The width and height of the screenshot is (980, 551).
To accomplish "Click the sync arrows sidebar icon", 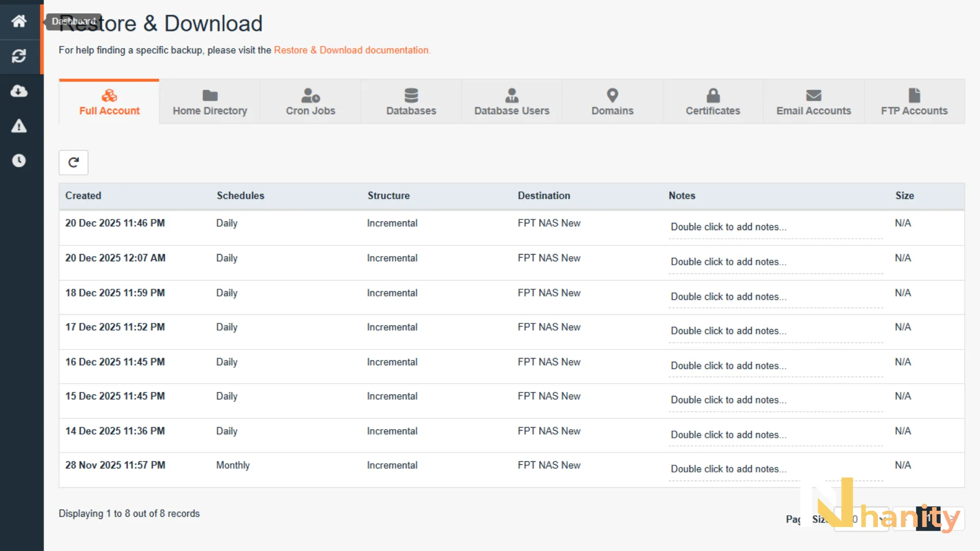I will 19,56.
